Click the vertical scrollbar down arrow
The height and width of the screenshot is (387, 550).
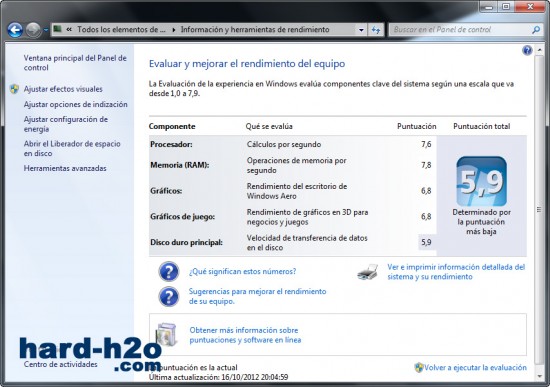click(539, 377)
